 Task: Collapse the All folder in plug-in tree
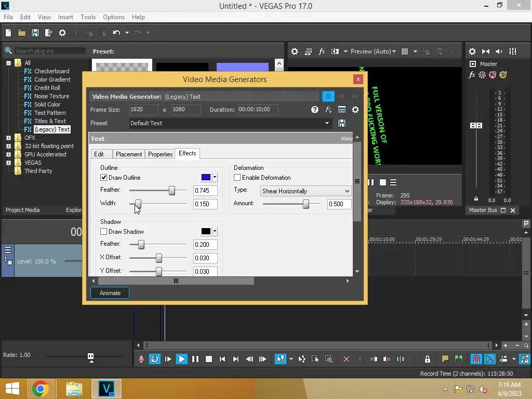tap(8, 63)
